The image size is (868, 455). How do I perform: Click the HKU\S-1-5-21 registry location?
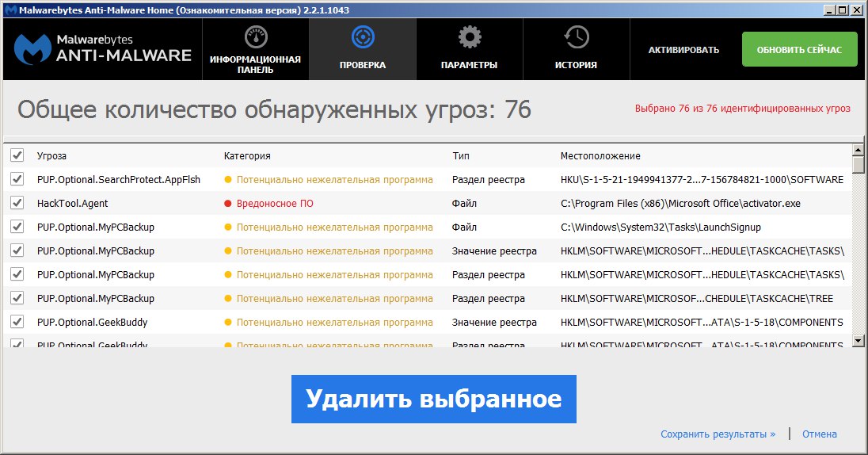pyautogui.click(x=702, y=180)
